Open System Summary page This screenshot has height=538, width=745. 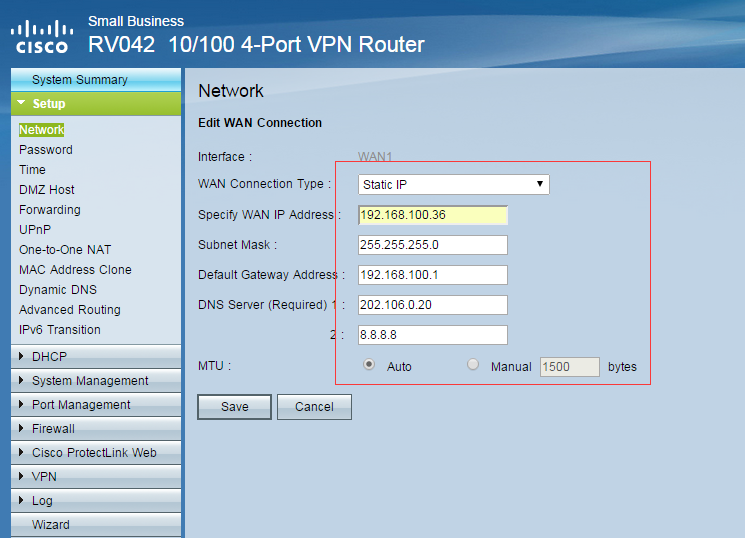pyautogui.click(x=79, y=79)
